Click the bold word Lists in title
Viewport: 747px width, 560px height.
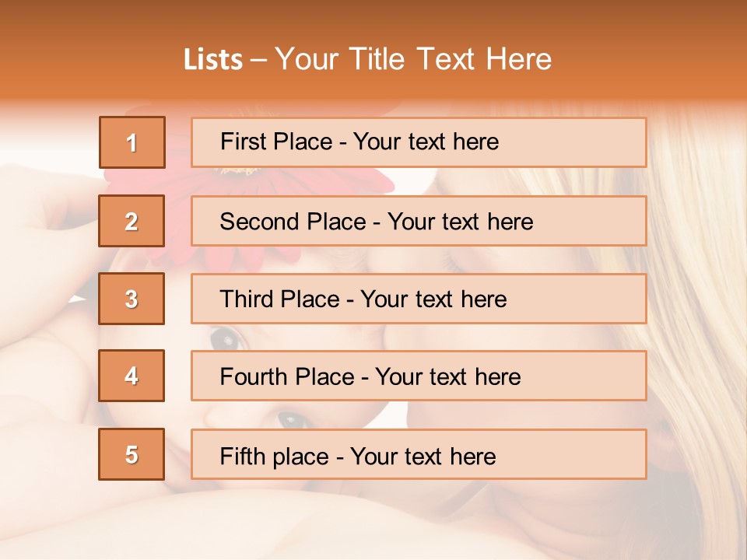coord(213,60)
